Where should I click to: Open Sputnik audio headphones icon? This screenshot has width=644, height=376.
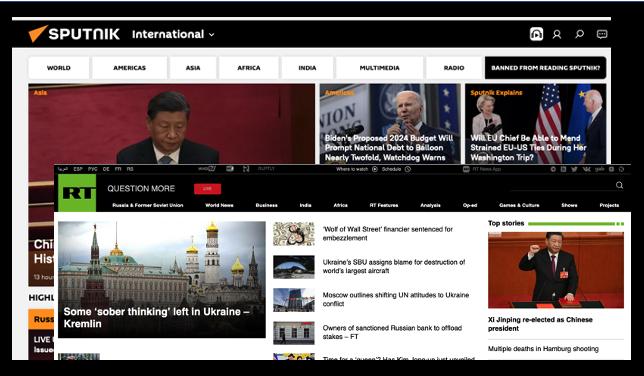[x=536, y=34]
